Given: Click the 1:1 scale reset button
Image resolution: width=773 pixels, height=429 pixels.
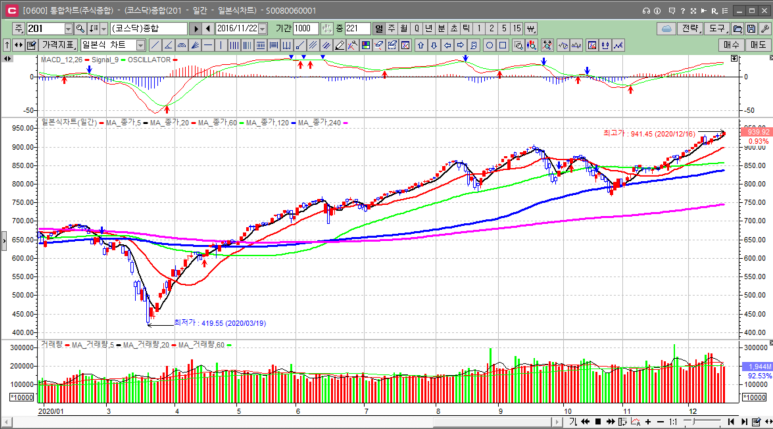Looking at the screenshot, I should coord(673,422).
